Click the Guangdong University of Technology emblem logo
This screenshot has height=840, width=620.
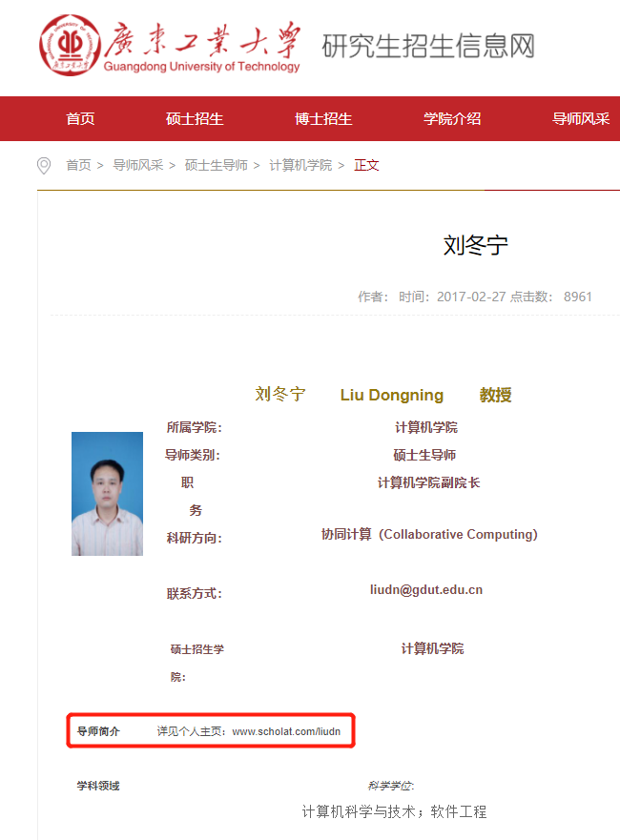click(69, 45)
